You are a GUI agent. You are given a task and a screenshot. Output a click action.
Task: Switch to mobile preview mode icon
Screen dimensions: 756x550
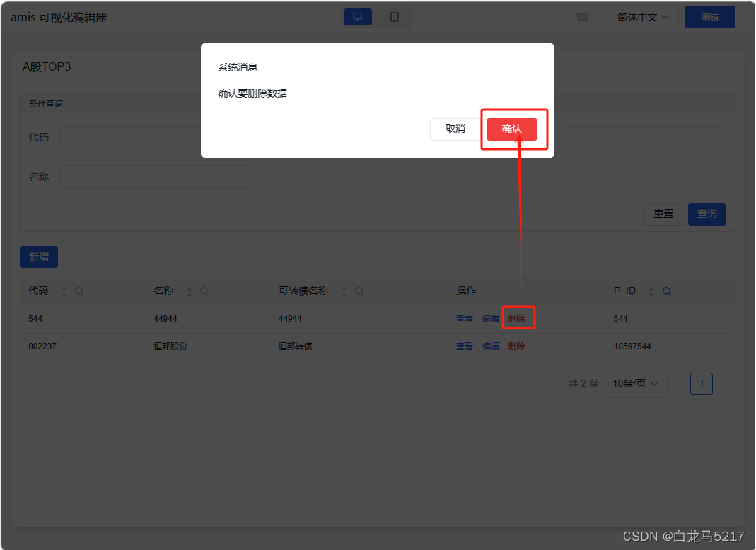click(393, 16)
